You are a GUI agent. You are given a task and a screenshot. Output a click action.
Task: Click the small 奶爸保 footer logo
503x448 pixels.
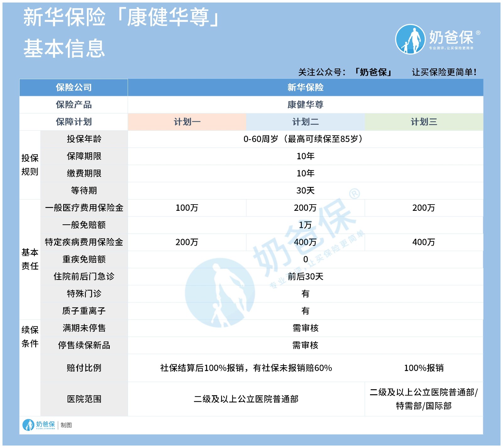[x=39, y=425]
